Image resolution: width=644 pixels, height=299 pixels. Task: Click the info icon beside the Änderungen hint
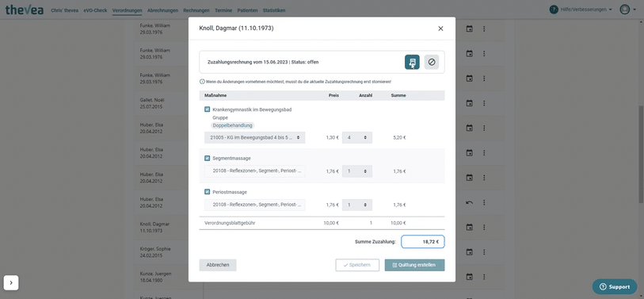(x=202, y=82)
